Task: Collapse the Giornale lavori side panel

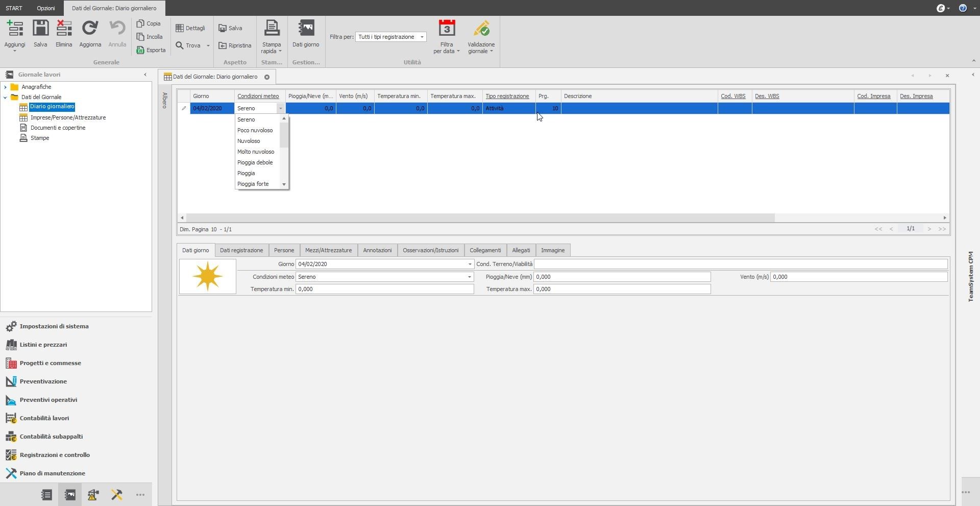Action: [145, 75]
